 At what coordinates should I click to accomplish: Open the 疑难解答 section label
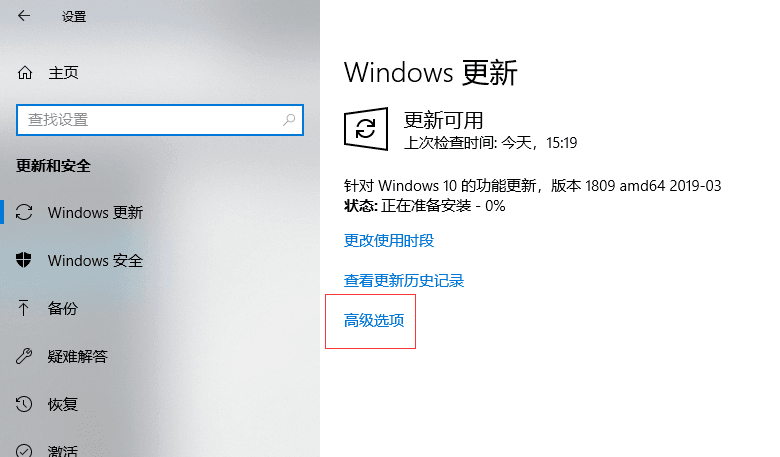pyautogui.click(x=78, y=356)
